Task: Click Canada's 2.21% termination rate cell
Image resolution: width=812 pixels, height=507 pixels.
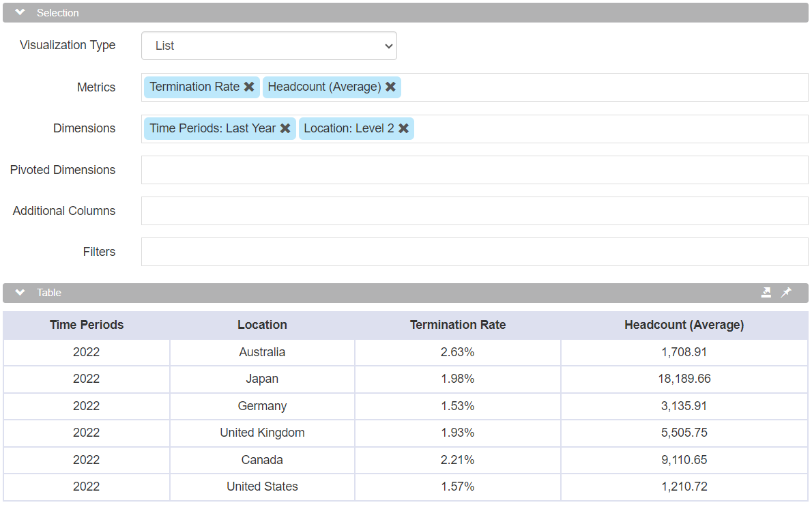Action: (457, 460)
